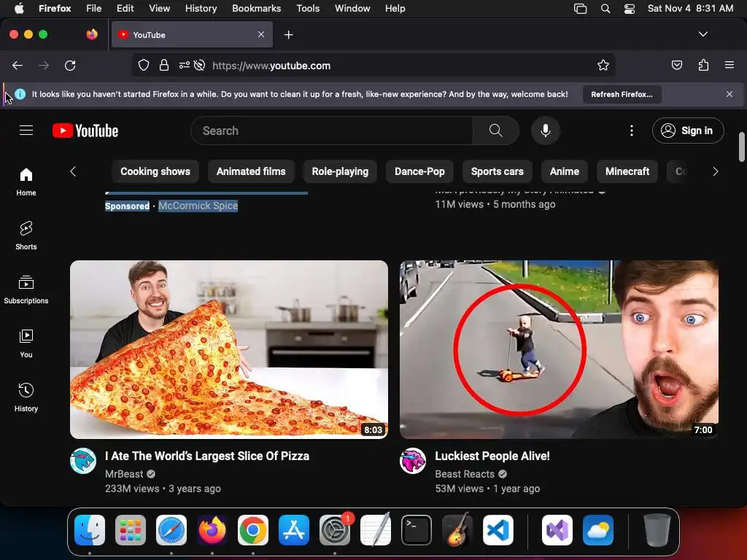
Task: Click the blocked autoplay icon in address bar
Action: click(x=200, y=65)
